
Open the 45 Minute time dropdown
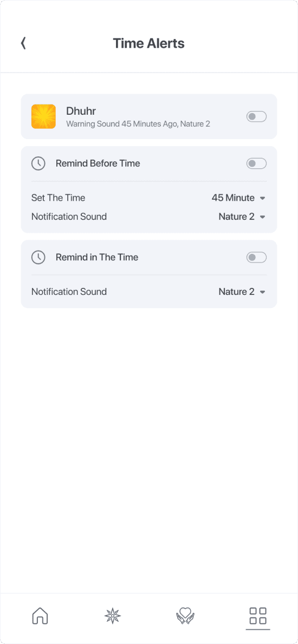238,198
